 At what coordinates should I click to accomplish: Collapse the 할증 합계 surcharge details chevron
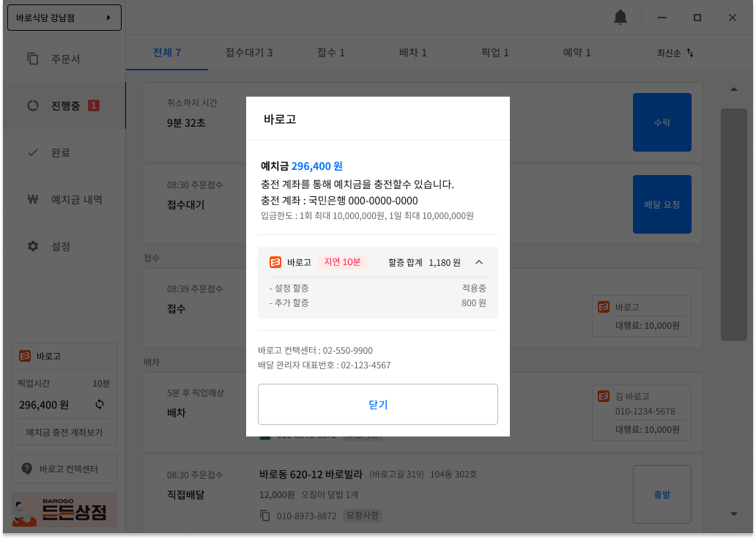pyautogui.click(x=479, y=262)
